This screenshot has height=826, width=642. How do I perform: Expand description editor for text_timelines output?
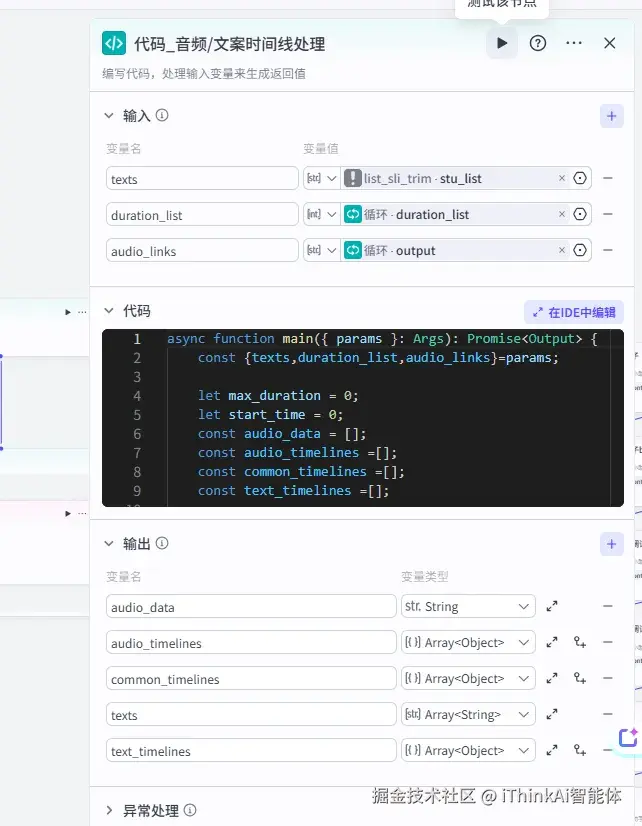[552, 750]
